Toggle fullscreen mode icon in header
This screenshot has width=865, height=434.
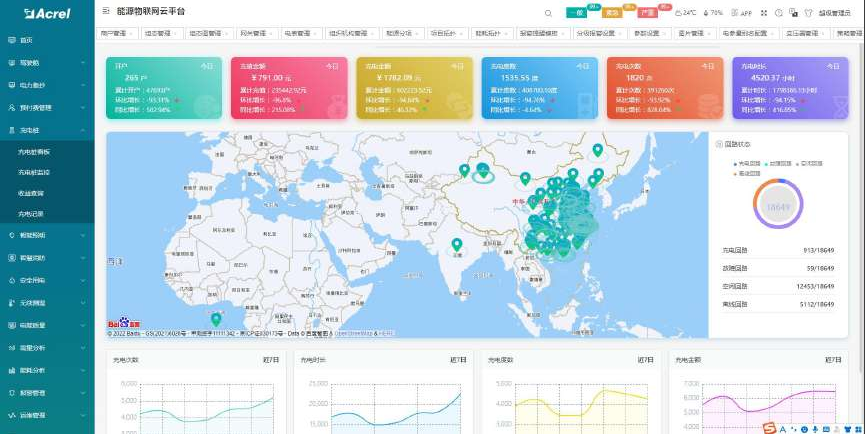pos(764,13)
